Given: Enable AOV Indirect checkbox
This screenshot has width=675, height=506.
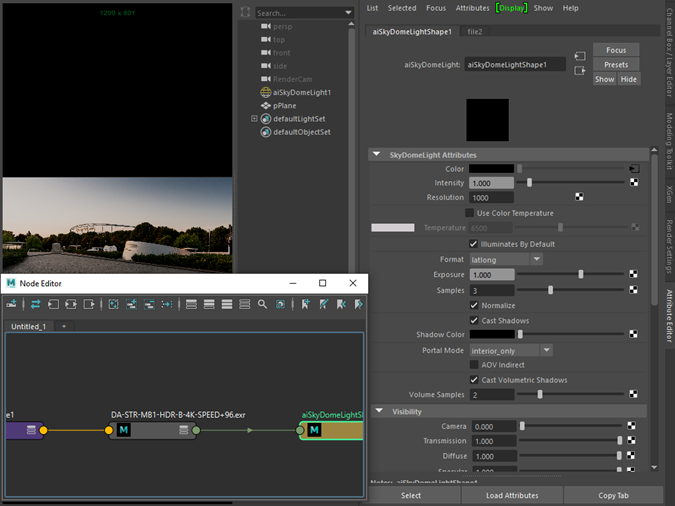Looking at the screenshot, I should click(x=474, y=365).
